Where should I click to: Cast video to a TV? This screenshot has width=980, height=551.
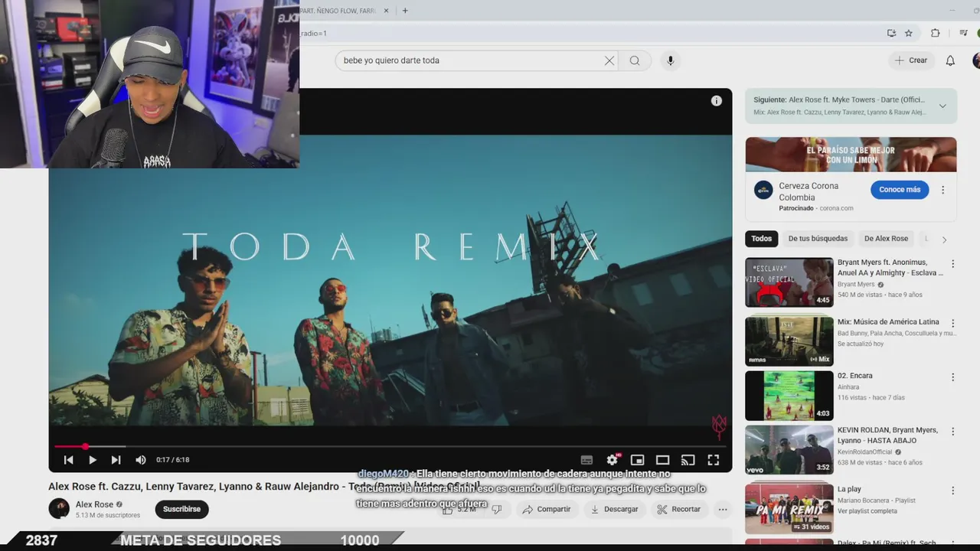688,460
